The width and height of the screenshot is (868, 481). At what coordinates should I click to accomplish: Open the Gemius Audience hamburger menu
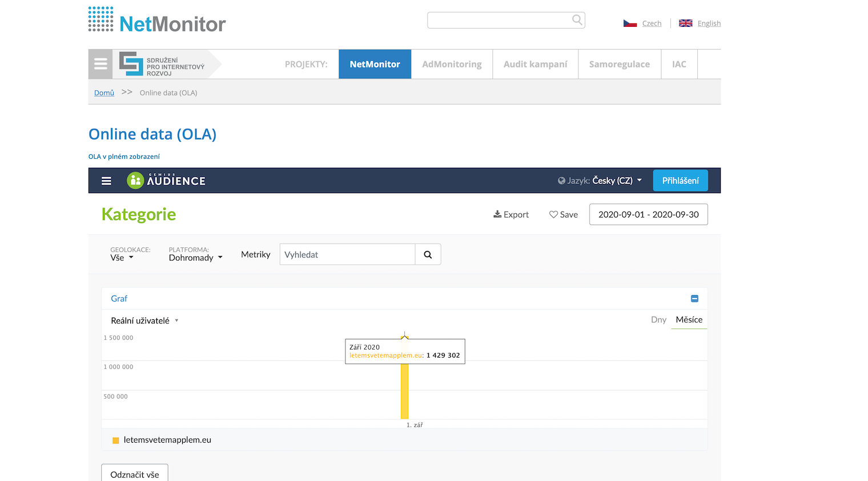pyautogui.click(x=106, y=181)
